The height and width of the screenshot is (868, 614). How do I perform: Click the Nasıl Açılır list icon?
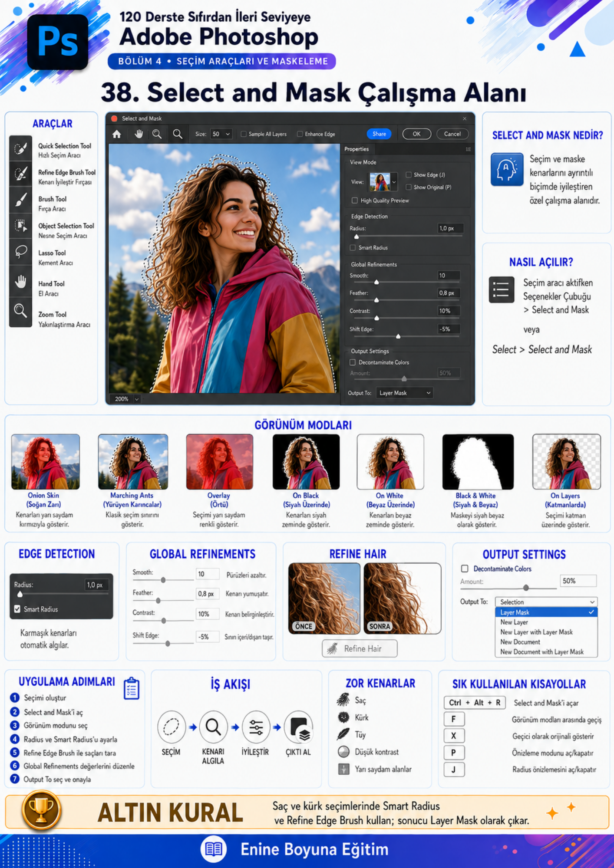pyautogui.click(x=501, y=289)
